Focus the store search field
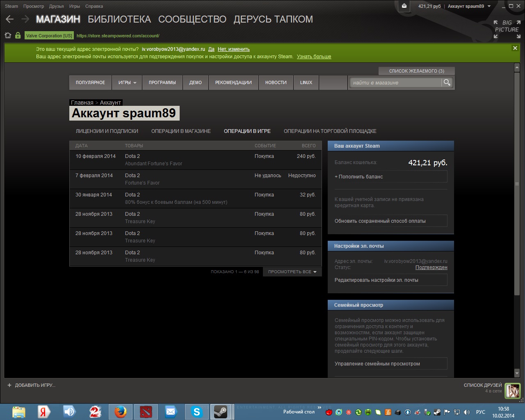 [x=396, y=82]
